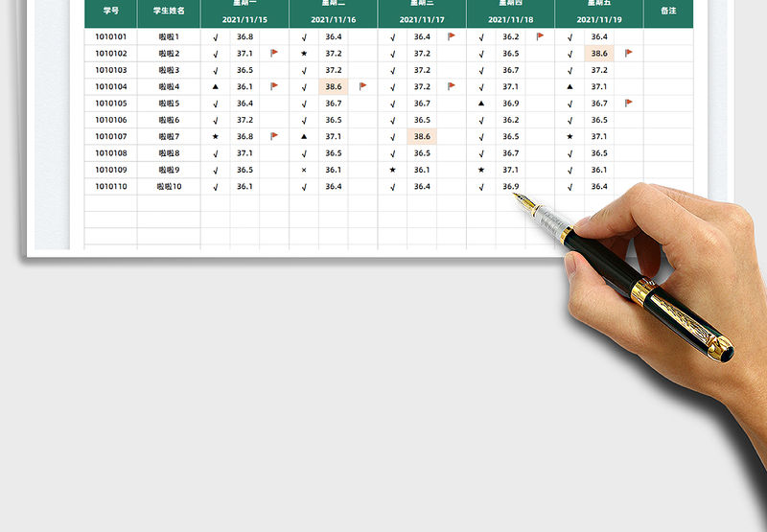Image resolution: width=767 pixels, height=532 pixels.
Task: Click the red flag for 啦啦5 on 2021/11/19
Action: click(x=628, y=104)
